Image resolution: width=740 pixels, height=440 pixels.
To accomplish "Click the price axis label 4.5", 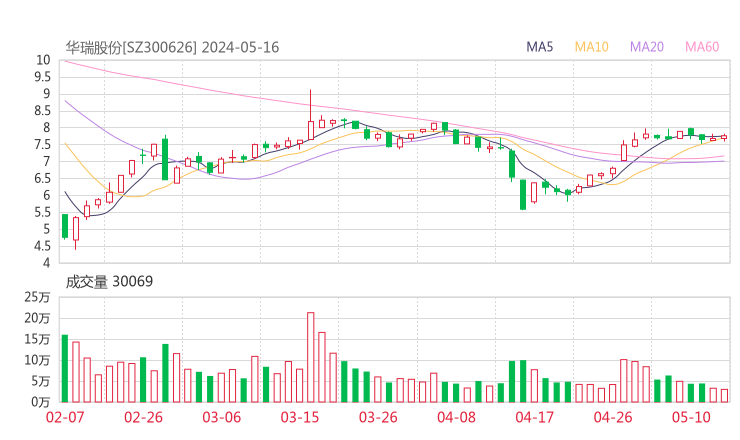I will coord(42,246).
